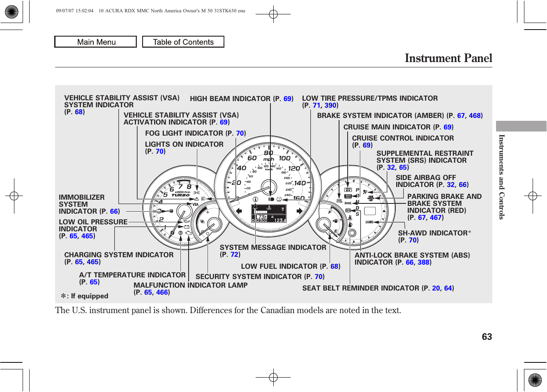Click the multi-information display in speedometer
The image size is (547, 392).
pos(269,213)
